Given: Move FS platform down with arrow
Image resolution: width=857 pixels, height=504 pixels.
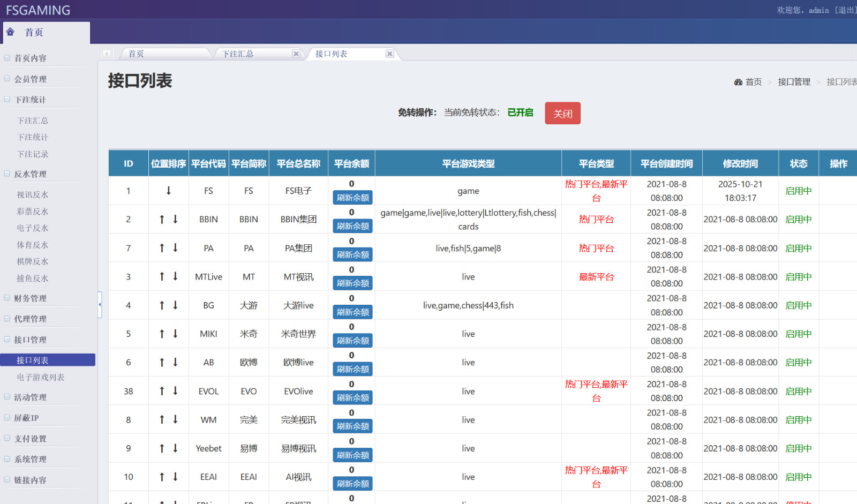Looking at the screenshot, I should pos(169,191).
